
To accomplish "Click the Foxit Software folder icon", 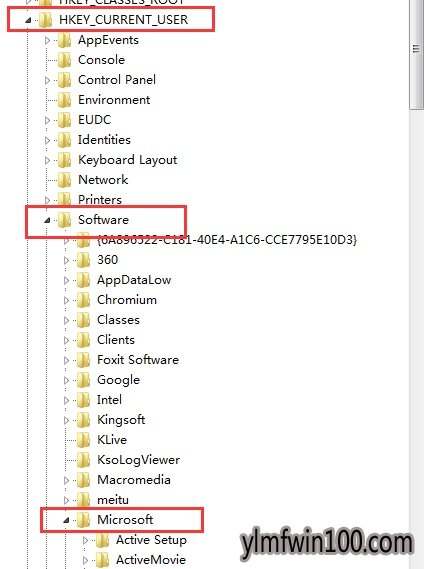I will 83,360.
